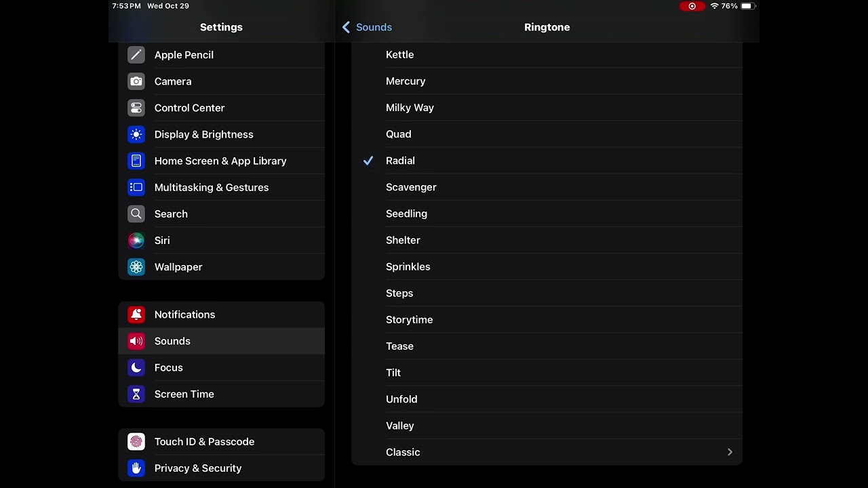The height and width of the screenshot is (488, 868).
Task: Select the Steps ringtone
Action: 547,293
